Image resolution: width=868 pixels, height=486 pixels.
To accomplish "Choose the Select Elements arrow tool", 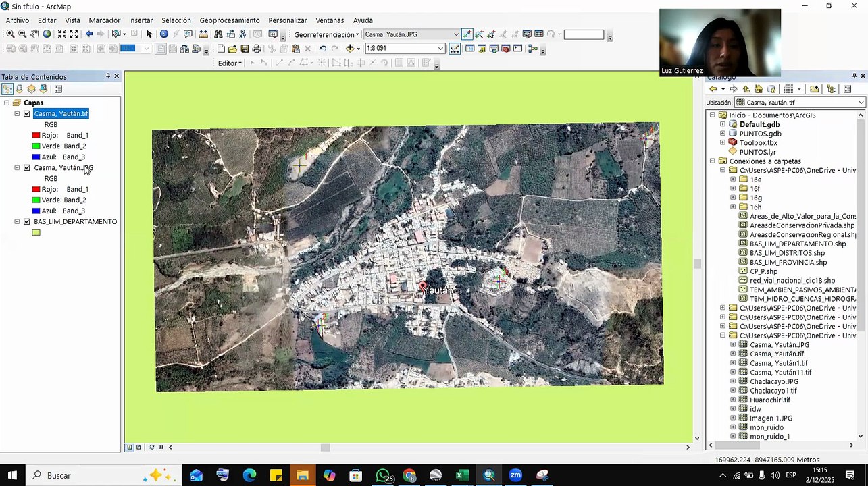I will [149, 34].
